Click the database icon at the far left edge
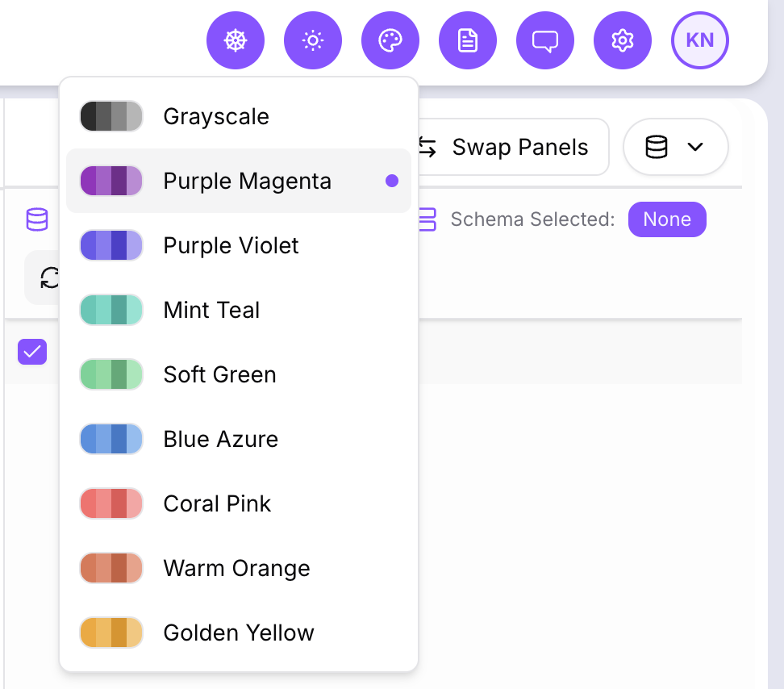This screenshot has width=784, height=689. pos(35,219)
